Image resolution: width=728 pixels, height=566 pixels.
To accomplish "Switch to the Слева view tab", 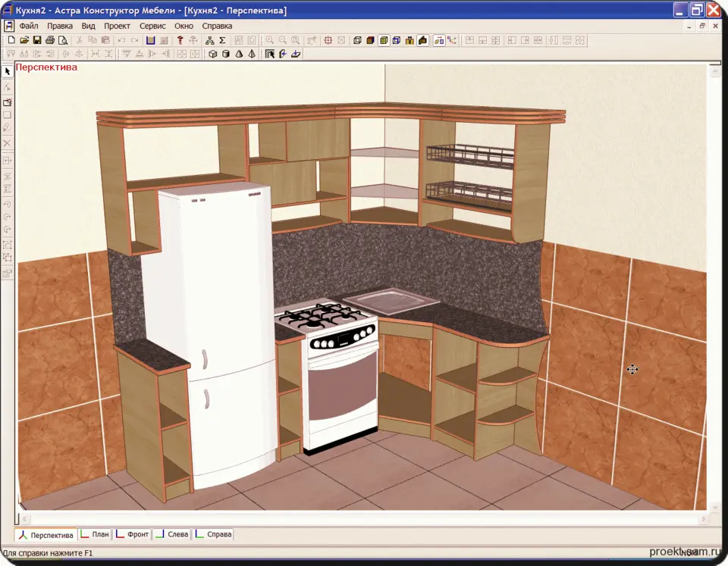I will point(172,534).
